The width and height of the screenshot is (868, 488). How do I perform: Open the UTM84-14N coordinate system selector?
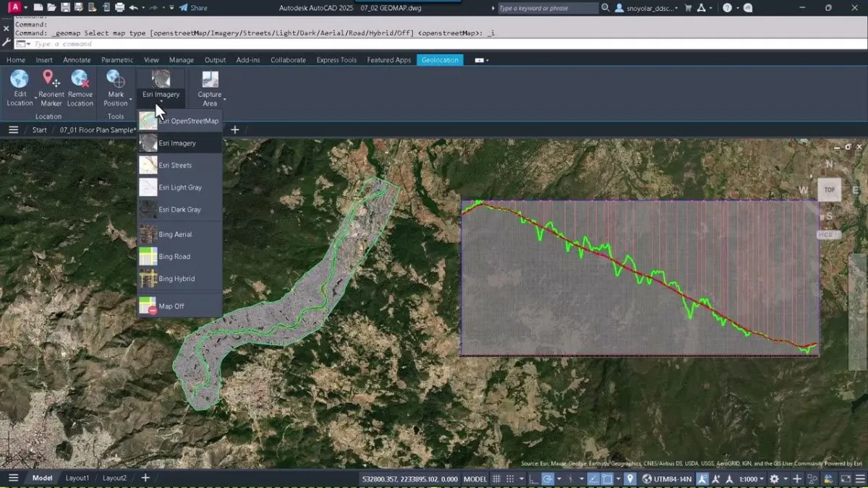point(667,479)
